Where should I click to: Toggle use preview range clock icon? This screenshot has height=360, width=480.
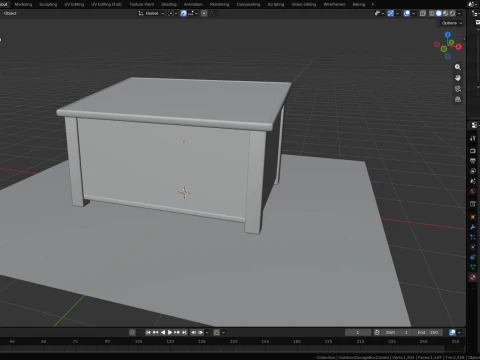point(377,332)
